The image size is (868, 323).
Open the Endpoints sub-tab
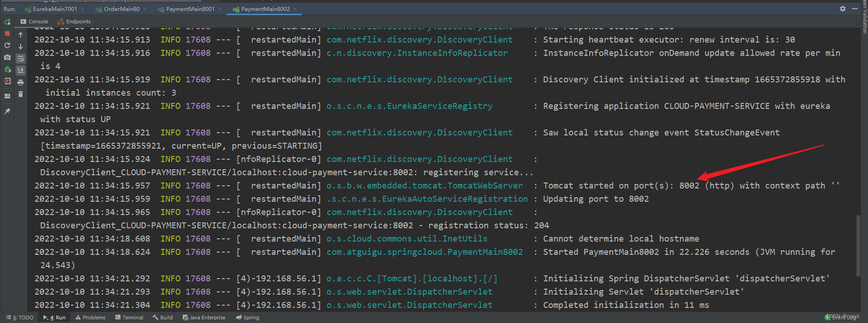(x=74, y=22)
